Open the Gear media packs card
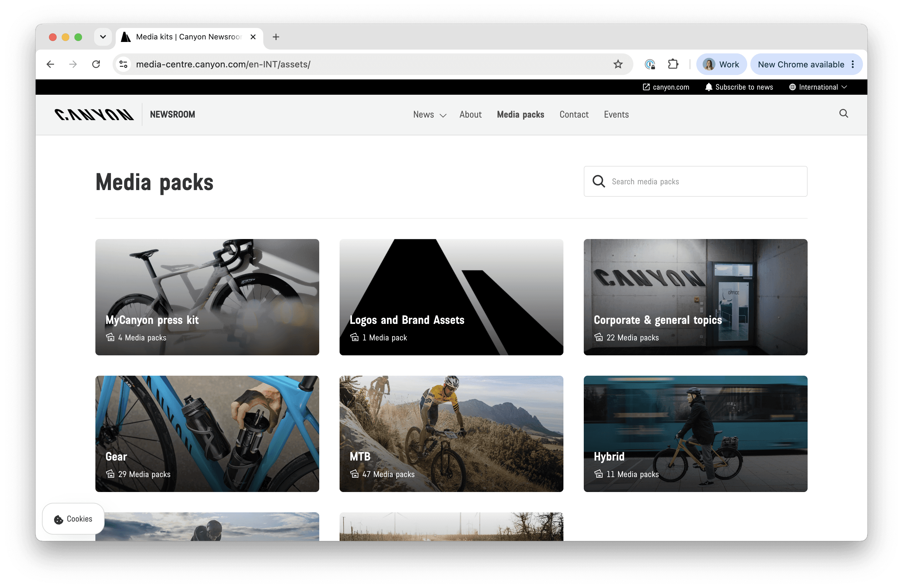Screen dimensions: 903x588 point(207,434)
